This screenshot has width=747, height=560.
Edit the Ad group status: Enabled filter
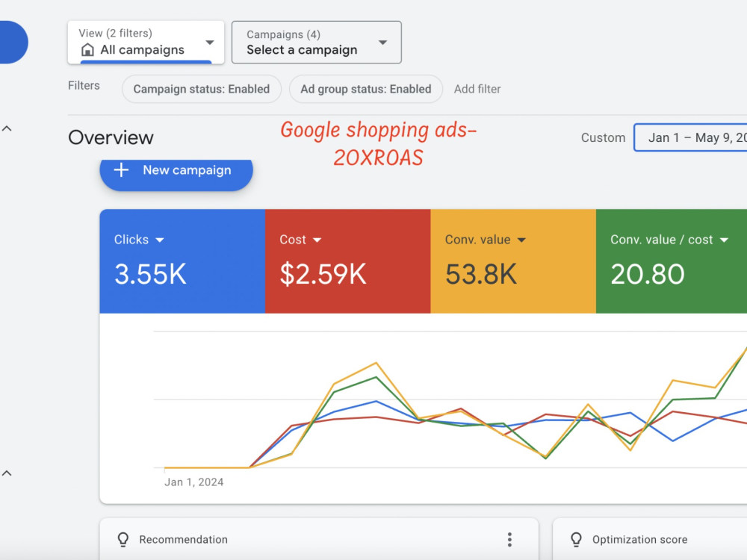click(x=366, y=89)
